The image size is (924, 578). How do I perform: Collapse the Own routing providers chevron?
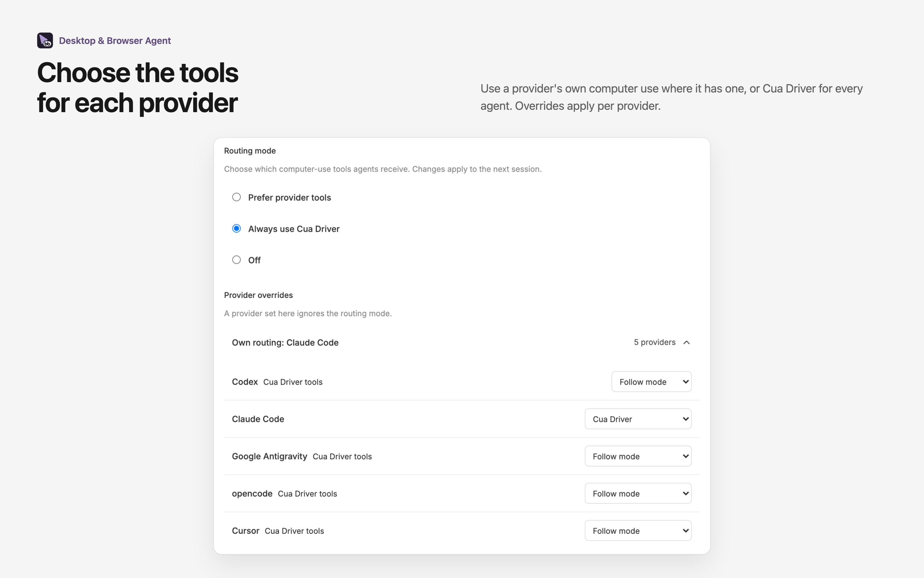687,342
